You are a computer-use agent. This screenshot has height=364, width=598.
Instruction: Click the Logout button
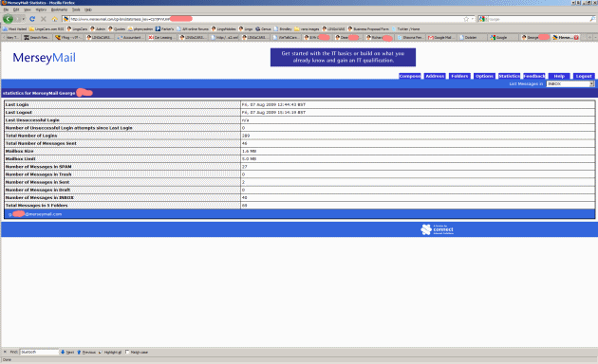(584, 76)
